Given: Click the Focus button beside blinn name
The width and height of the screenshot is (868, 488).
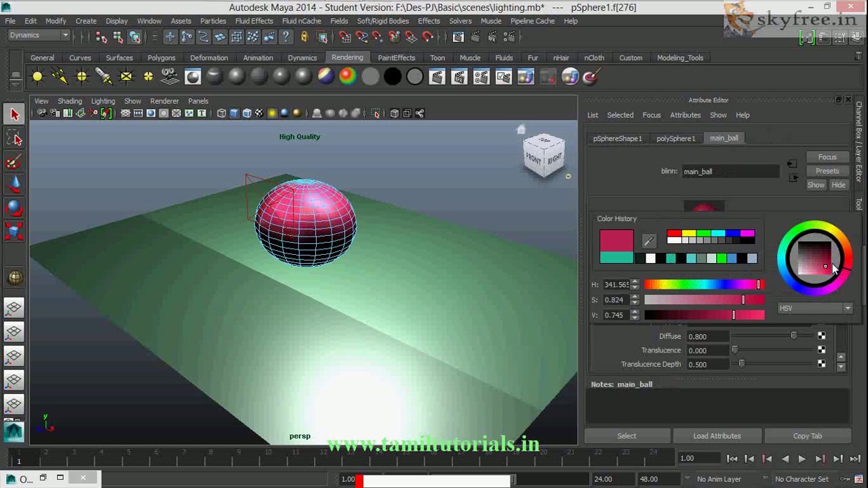Looking at the screenshot, I should (827, 157).
